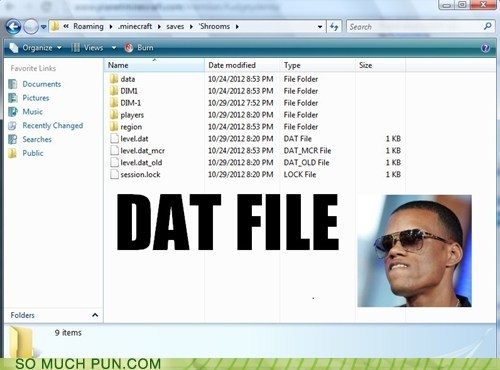Click the file name session.lock
The height and width of the screenshot is (370, 500).
(140, 175)
